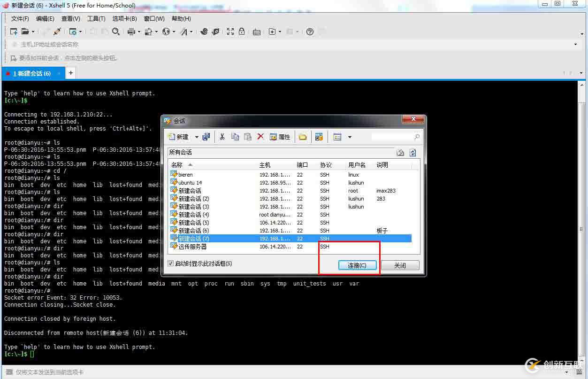Open the 选项卡(B) menu

coord(125,18)
